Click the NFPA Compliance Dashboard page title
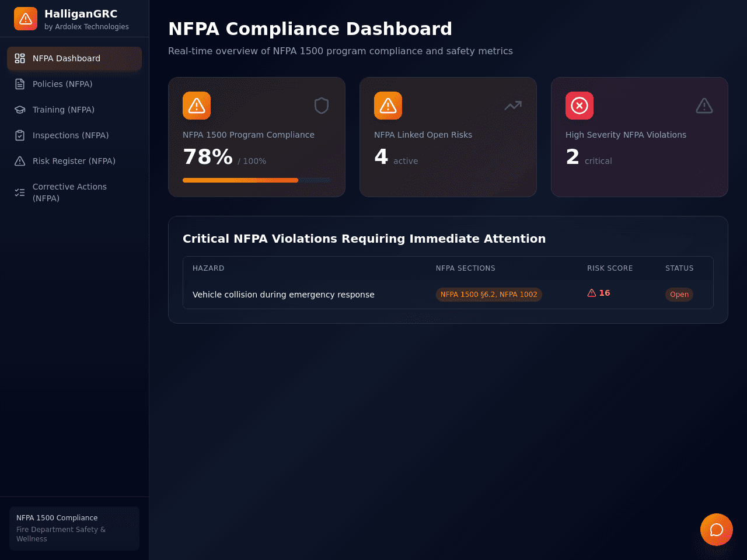747x560 pixels. pos(310,29)
